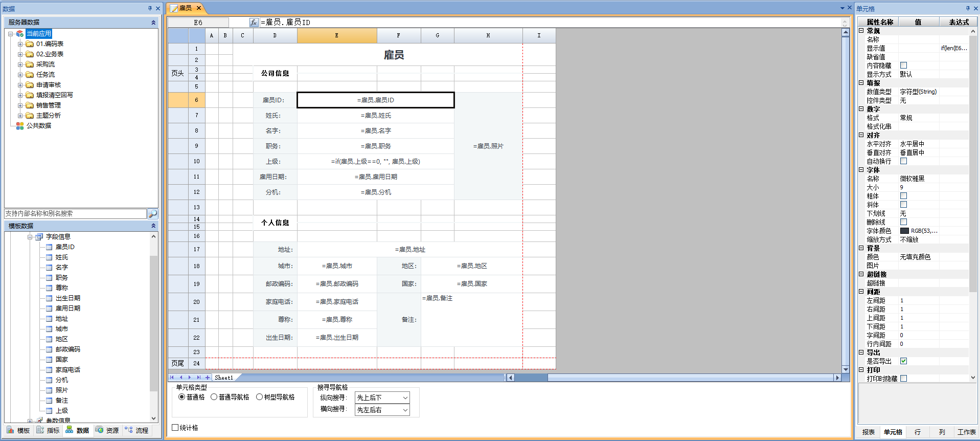Close the 雇员 document tab

point(199,8)
